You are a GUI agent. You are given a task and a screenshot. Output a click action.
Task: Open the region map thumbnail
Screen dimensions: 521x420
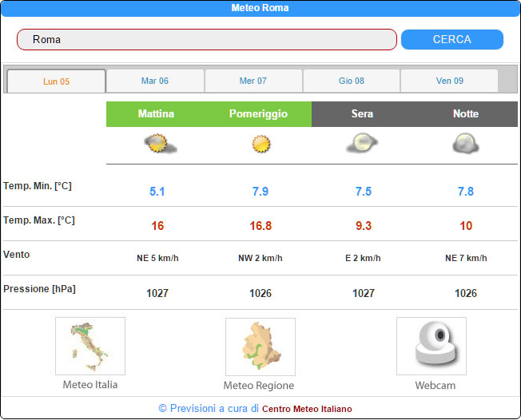coord(260,347)
